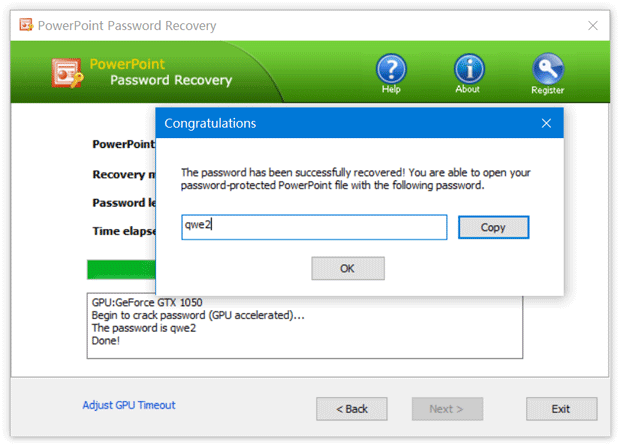Close the Congratulations dialog with X

click(546, 123)
